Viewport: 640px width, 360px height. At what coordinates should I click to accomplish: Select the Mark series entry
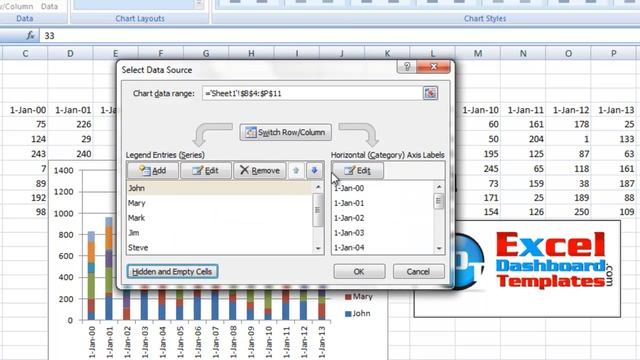(x=220, y=218)
